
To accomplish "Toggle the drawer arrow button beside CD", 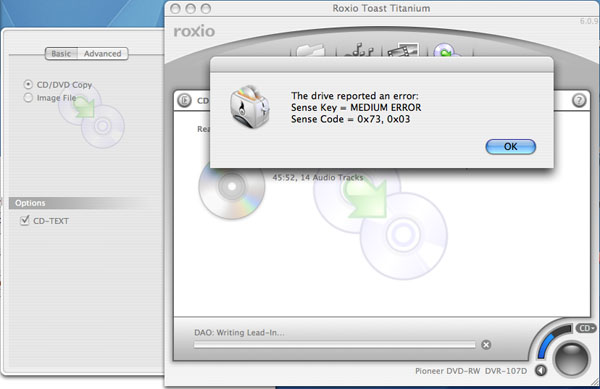I will coord(184,100).
